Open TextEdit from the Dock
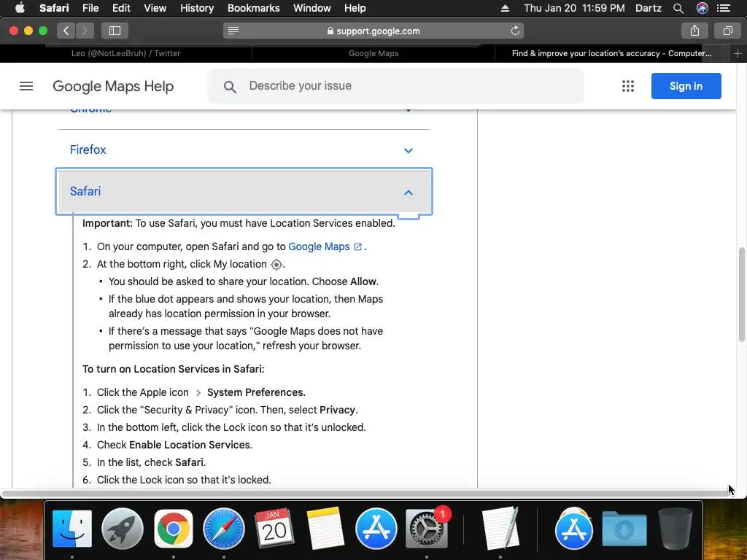Viewport: 747px width, 560px height. click(x=500, y=529)
